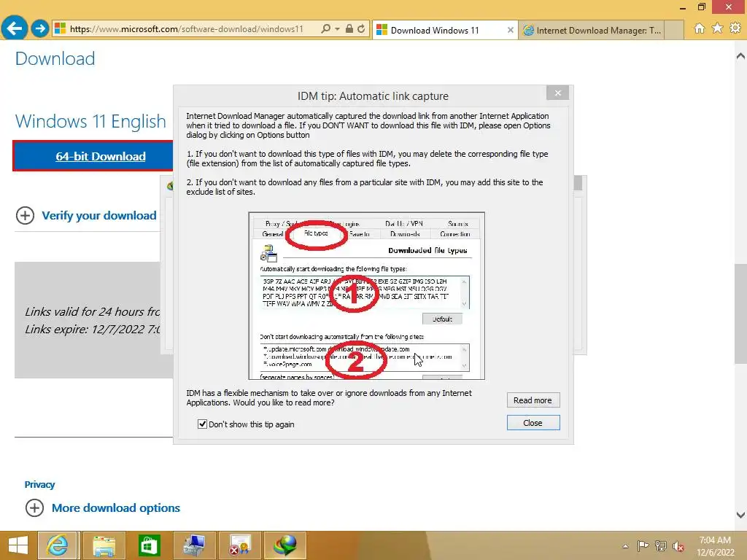Open address bar dropdown arrow

[337, 29]
